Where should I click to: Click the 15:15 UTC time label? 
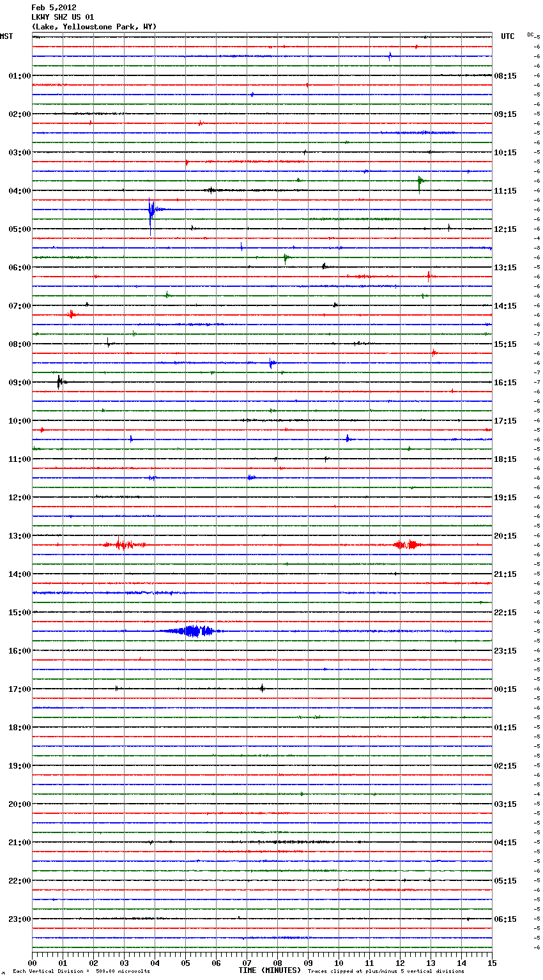[x=505, y=344]
